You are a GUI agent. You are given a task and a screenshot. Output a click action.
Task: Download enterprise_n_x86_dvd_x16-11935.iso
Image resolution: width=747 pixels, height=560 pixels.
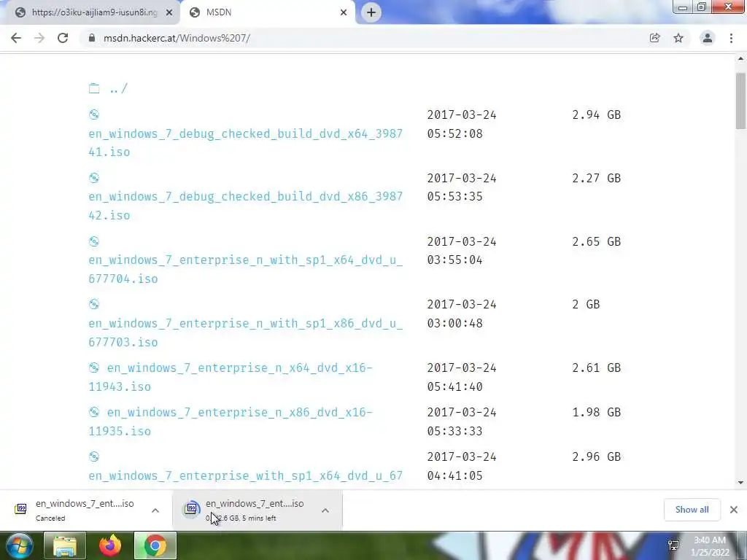[230, 421]
